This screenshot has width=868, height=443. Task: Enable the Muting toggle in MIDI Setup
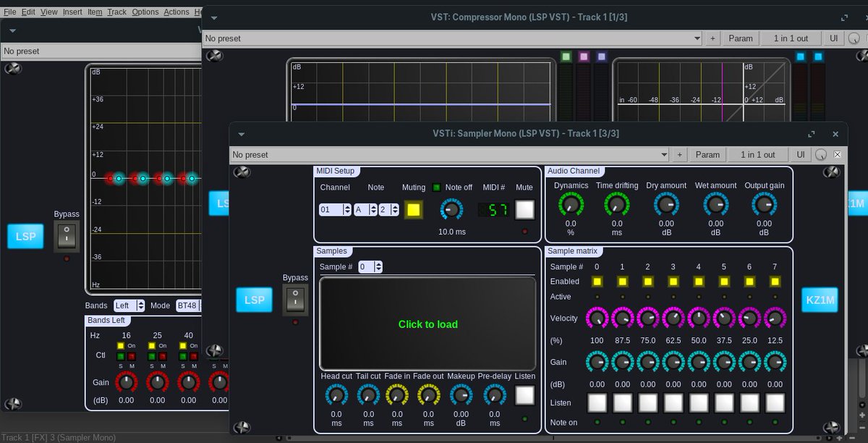413,209
